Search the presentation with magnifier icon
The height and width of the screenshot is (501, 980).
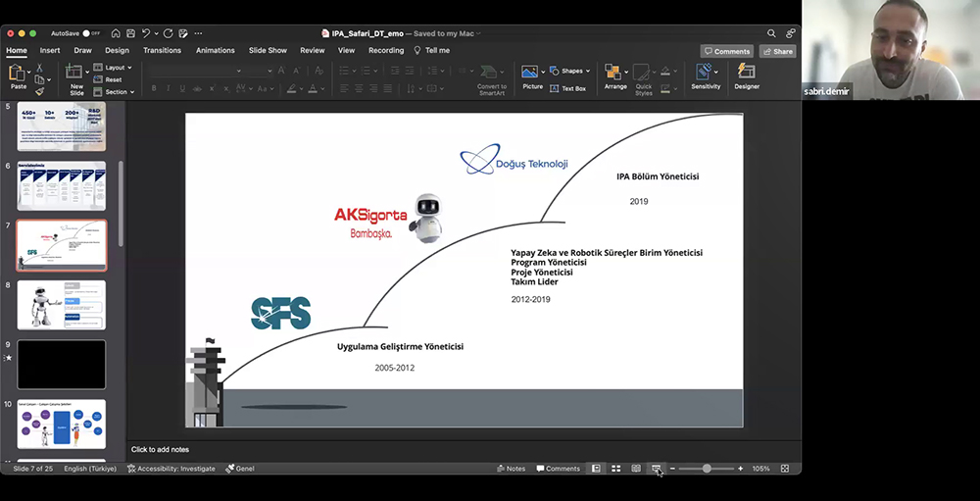coord(772,33)
